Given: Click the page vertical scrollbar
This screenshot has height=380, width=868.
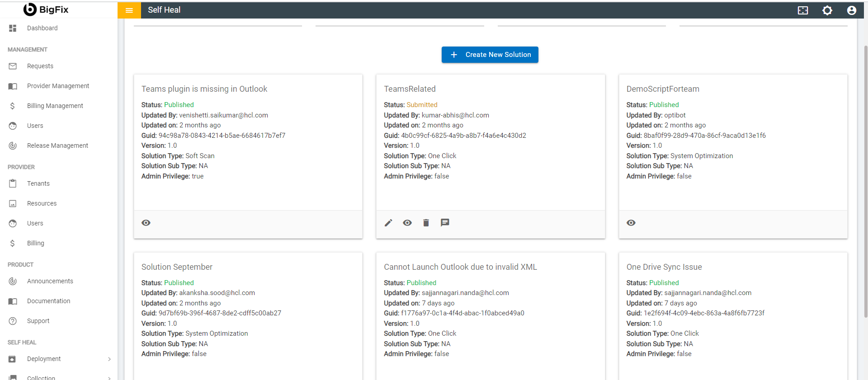Looking at the screenshot, I should (x=865, y=181).
